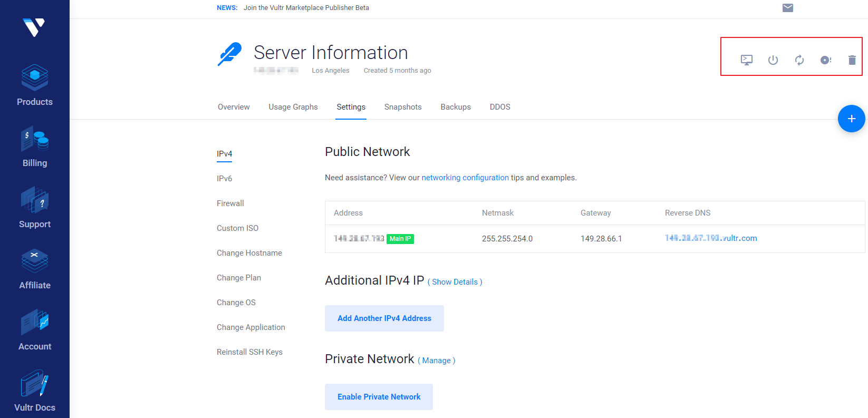Open Affiliate in the sidebar
868x418 pixels.
(35, 269)
